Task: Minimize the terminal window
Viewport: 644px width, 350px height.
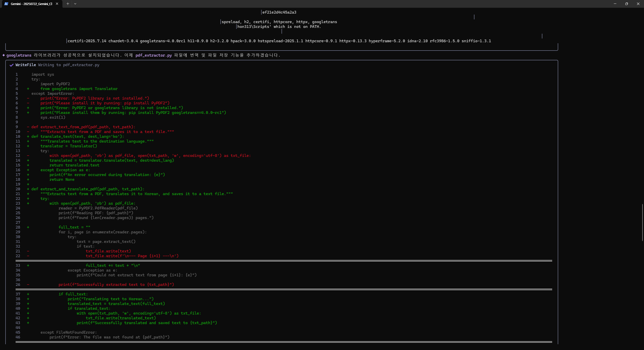Action: 615,4
